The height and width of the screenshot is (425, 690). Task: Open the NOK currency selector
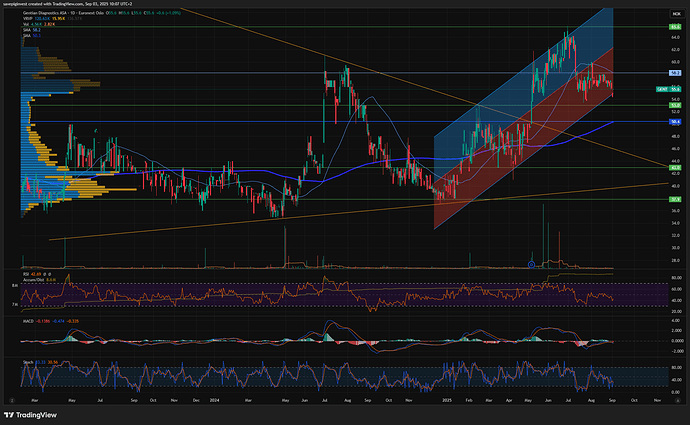pos(676,14)
